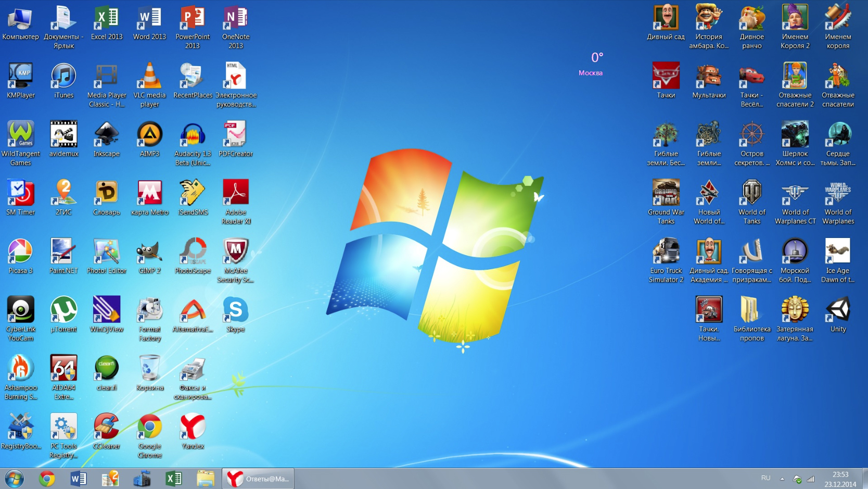868x489 pixels.
Task: Click the WildTangent Games icon
Action: (x=20, y=144)
